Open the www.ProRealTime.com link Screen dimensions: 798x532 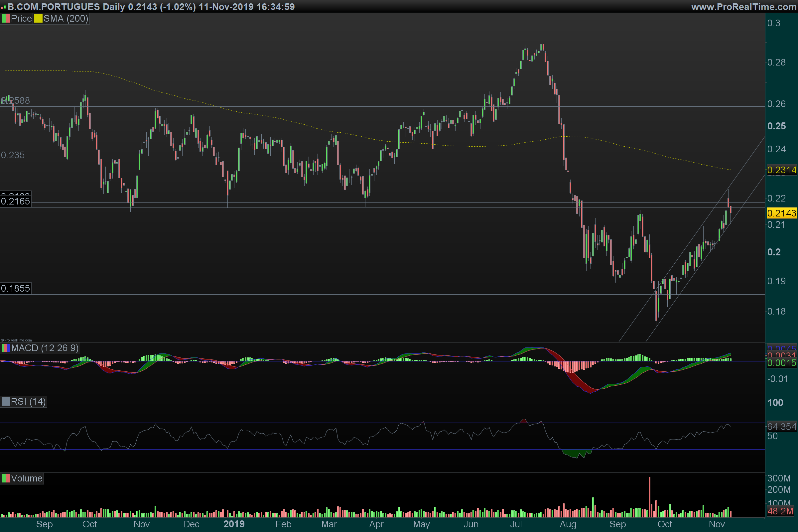(743, 7)
